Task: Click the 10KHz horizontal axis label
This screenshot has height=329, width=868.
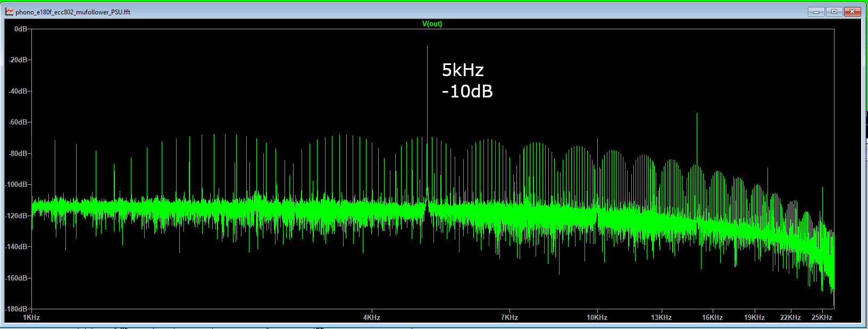Action: [597, 317]
